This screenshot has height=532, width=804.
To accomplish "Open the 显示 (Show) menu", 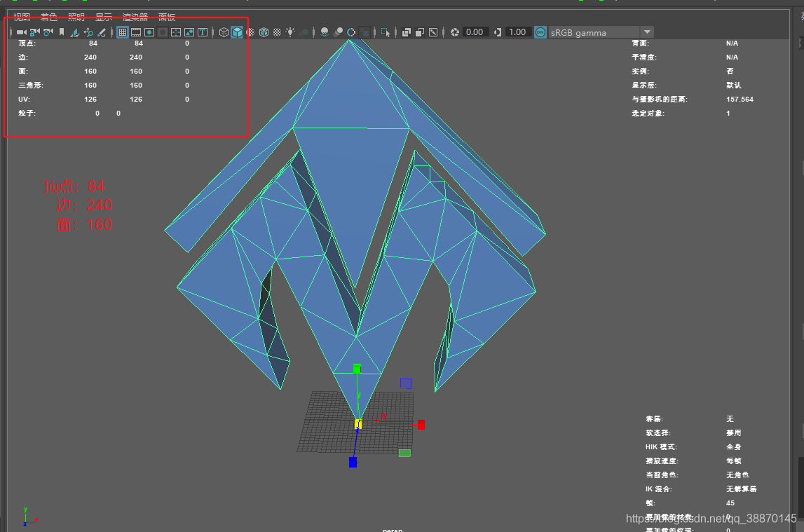I will 104,17.
